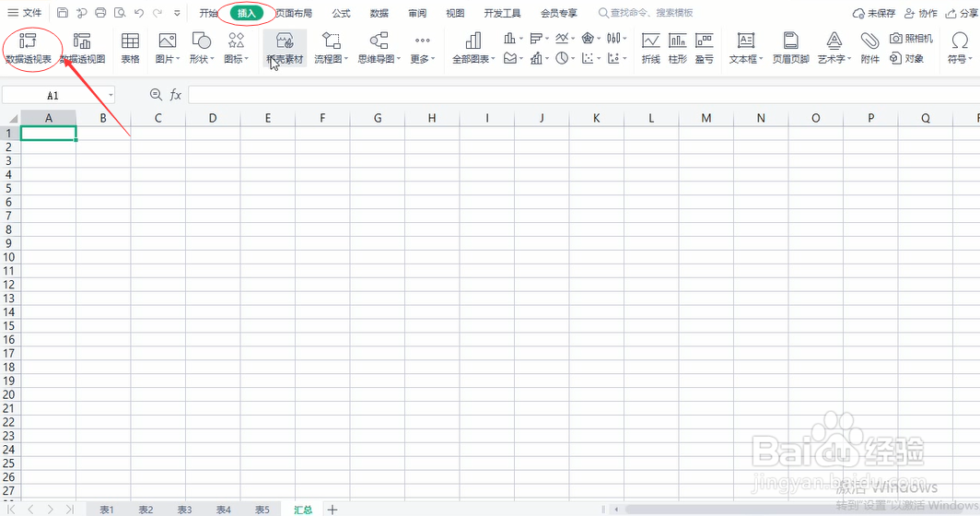This screenshot has width=980, height=516.
Task: Click the Name Box showing A1
Action: pos(59,95)
